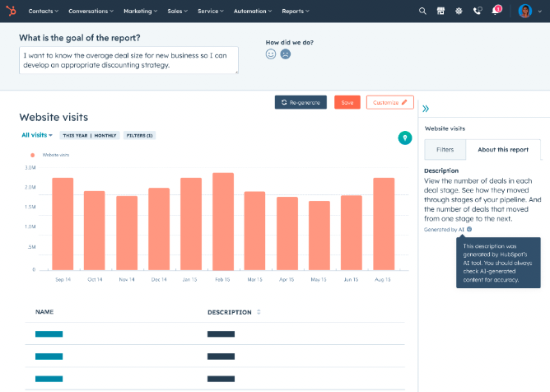
Task: Click the sad face feedback icon
Action: (x=286, y=54)
